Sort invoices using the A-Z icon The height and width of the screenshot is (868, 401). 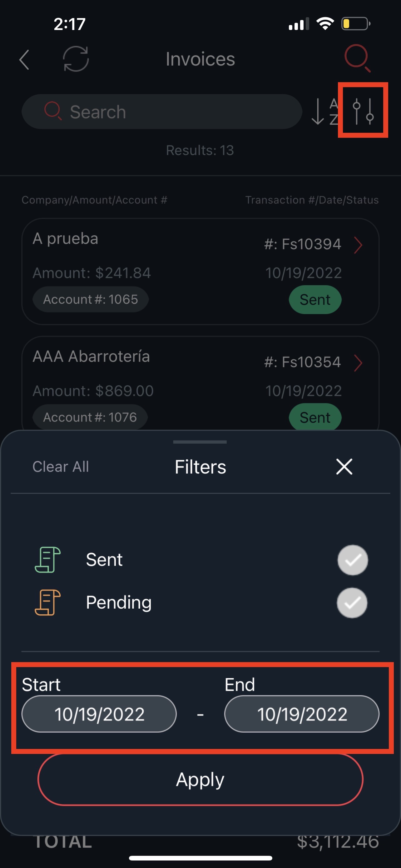pyautogui.click(x=324, y=112)
